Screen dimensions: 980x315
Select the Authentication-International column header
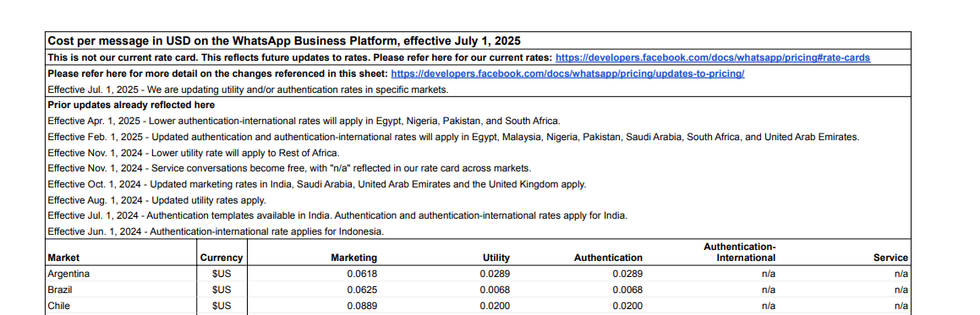click(740, 252)
